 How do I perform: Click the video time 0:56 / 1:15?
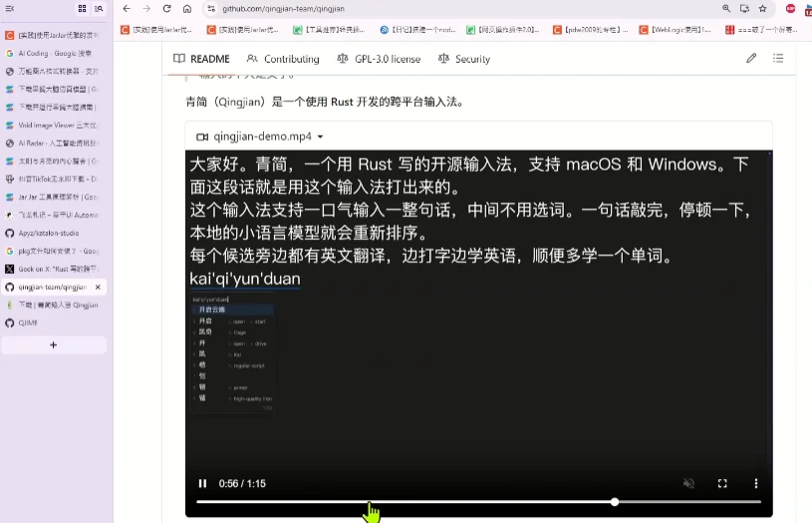(x=242, y=483)
